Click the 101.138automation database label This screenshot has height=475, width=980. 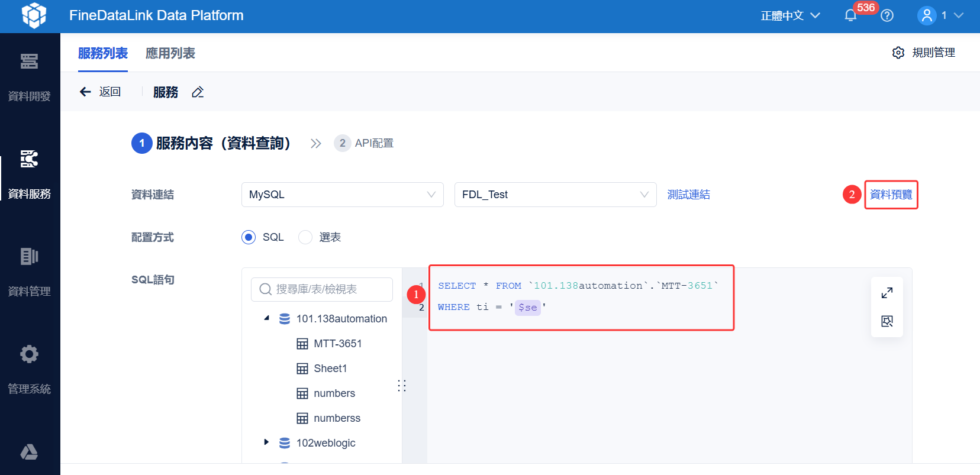click(x=342, y=319)
